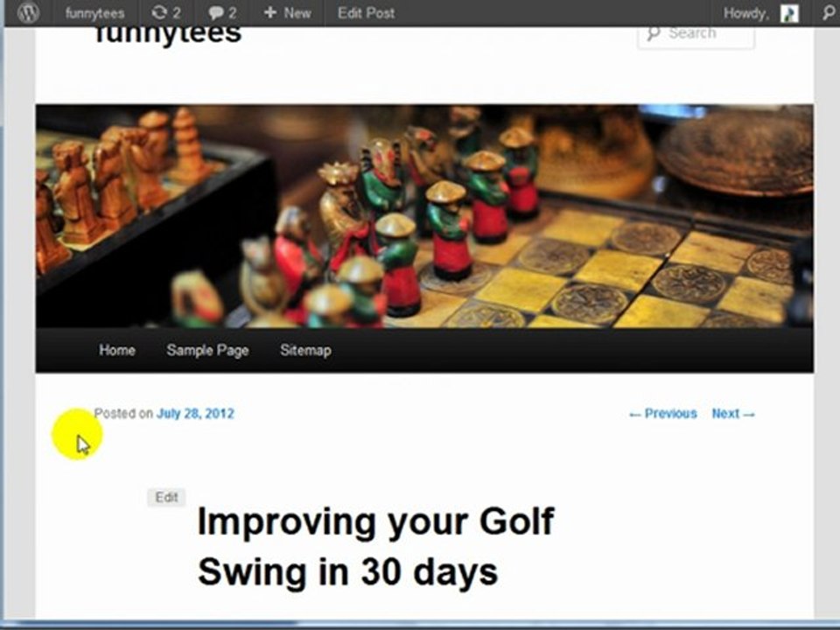Click the admin bar search magnifier icon

coord(829,12)
